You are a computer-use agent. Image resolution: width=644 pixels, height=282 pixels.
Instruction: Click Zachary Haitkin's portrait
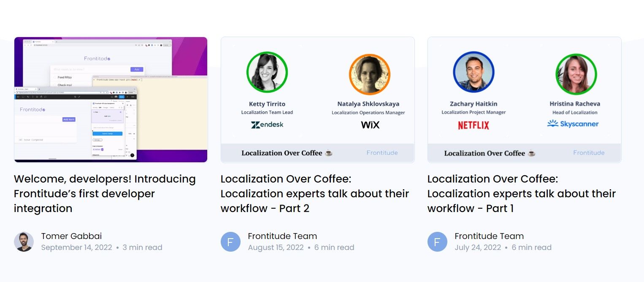pos(474,72)
